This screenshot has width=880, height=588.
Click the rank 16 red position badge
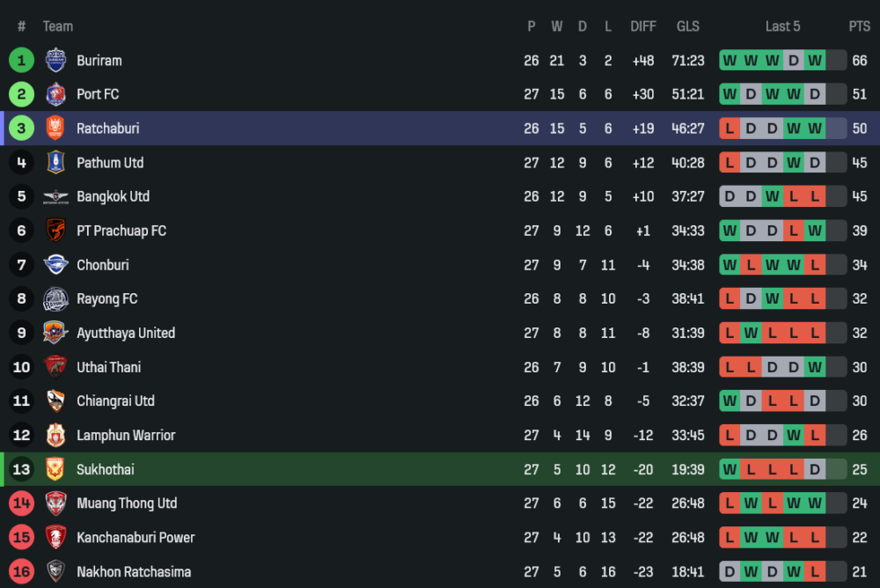pyautogui.click(x=21, y=572)
